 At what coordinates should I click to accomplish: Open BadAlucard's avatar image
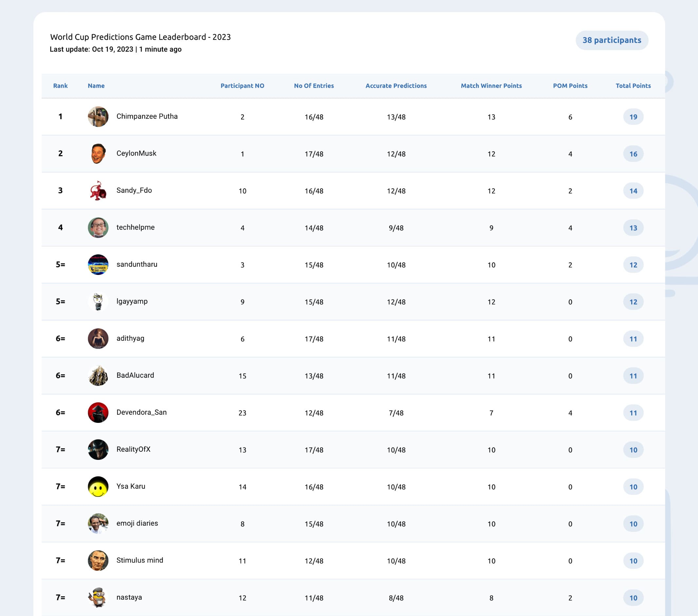tap(98, 376)
